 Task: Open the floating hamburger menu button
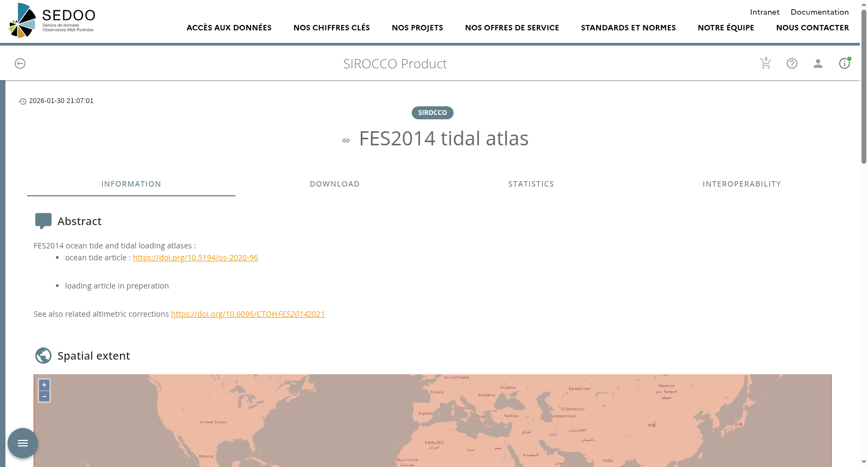point(23,443)
